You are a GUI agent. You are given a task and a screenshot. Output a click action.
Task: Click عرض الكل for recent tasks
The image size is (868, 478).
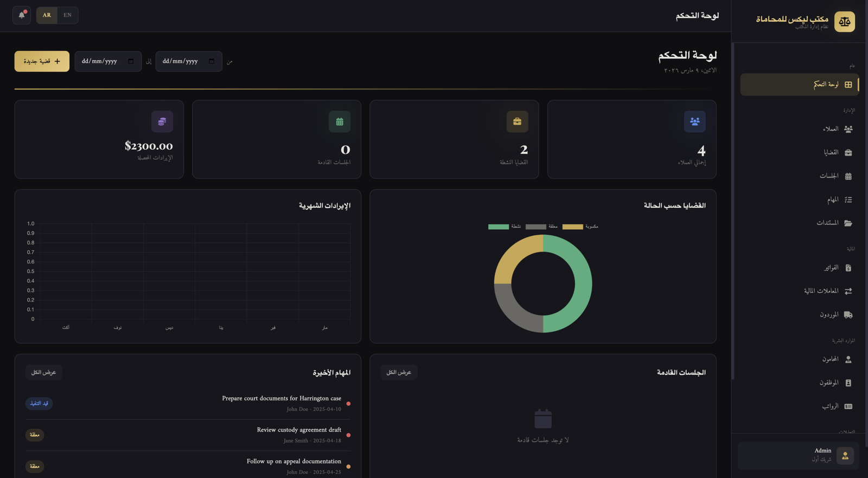(x=43, y=372)
